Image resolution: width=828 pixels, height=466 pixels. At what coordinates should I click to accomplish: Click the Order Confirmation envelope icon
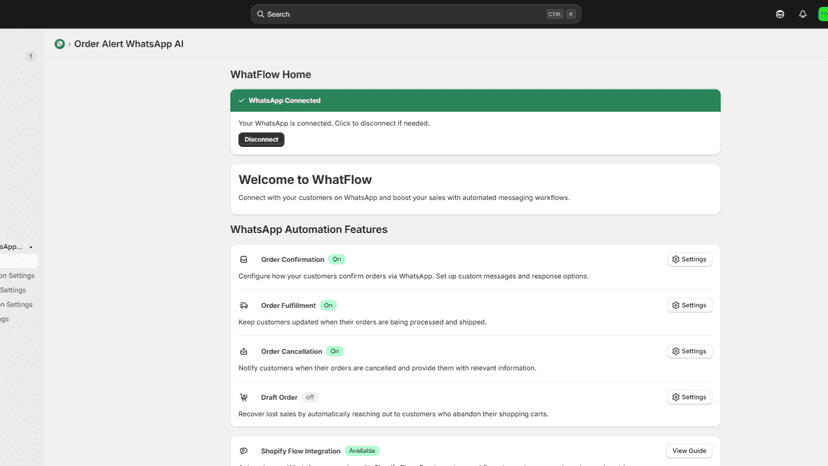[243, 259]
